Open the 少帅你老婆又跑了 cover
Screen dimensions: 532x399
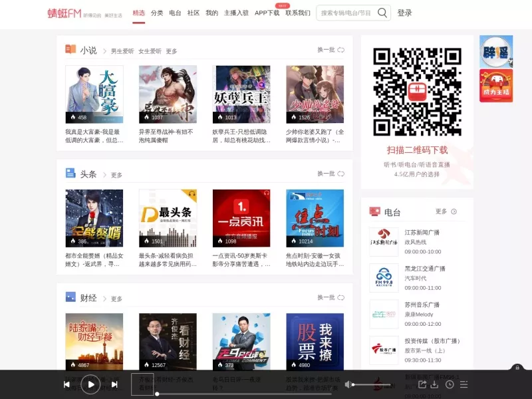(x=315, y=94)
